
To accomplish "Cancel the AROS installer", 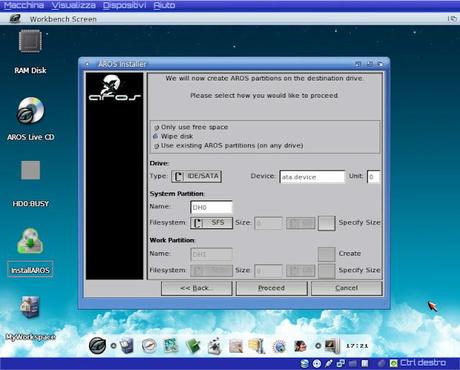I will click(x=347, y=288).
